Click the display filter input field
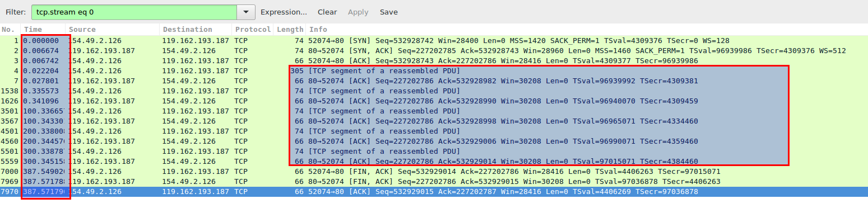 [x=134, y=12]
